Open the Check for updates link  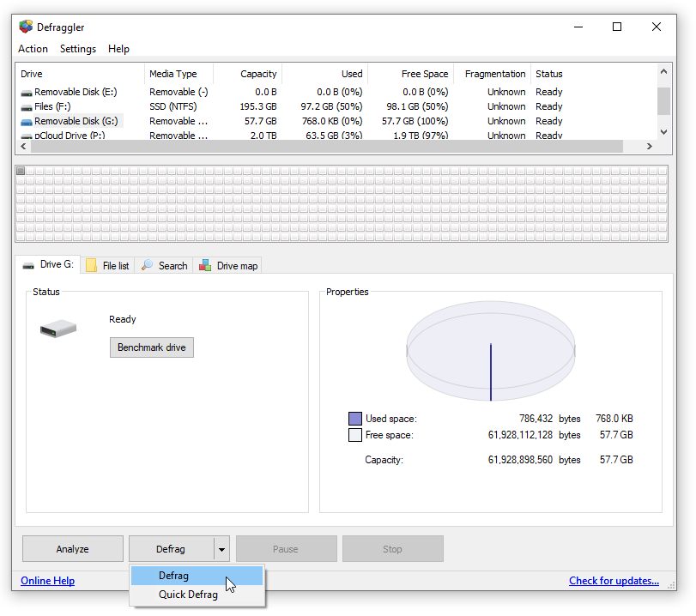pyautogui.click(x=614, y=581)
